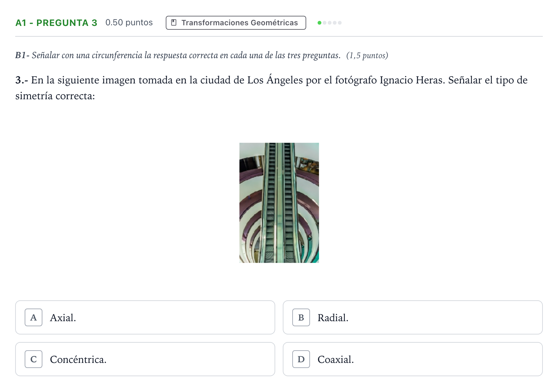Screen dimensions: 558x392
Task: Open the Transformaciones Geométricas topic tag
Action: 236,23
